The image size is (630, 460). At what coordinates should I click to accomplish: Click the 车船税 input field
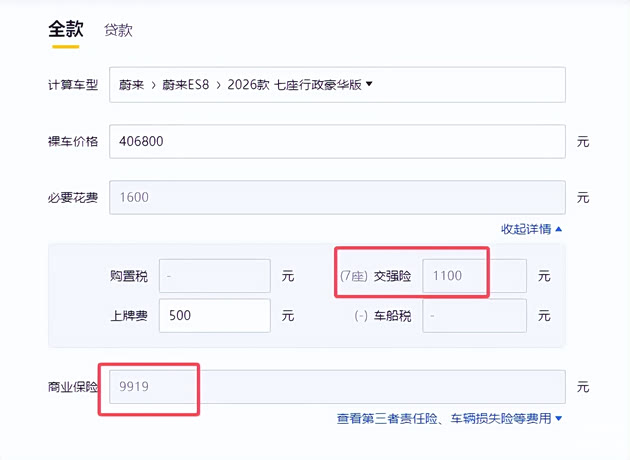(x=474, y=315)
